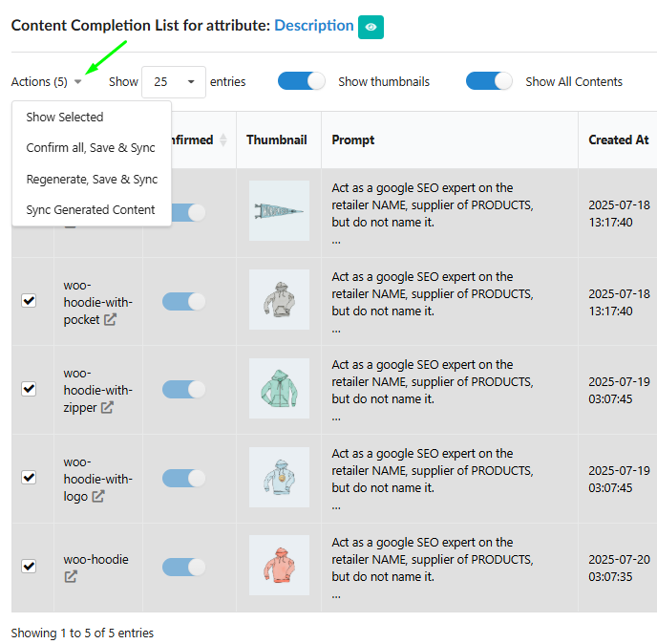Open the entries per page dropdown
Image resolution: width=657 pixels, height=644 pixels.
point(173,82)
